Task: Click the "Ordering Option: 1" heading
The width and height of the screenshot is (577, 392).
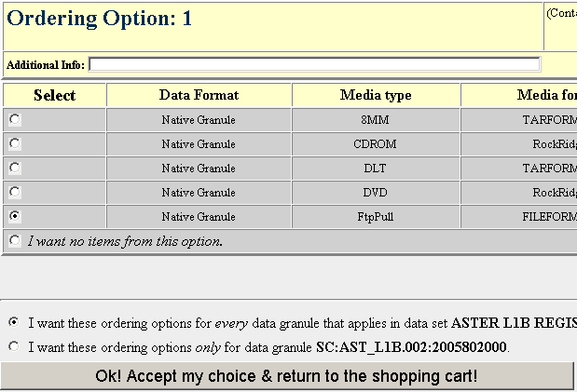Action: click(100, 18)
